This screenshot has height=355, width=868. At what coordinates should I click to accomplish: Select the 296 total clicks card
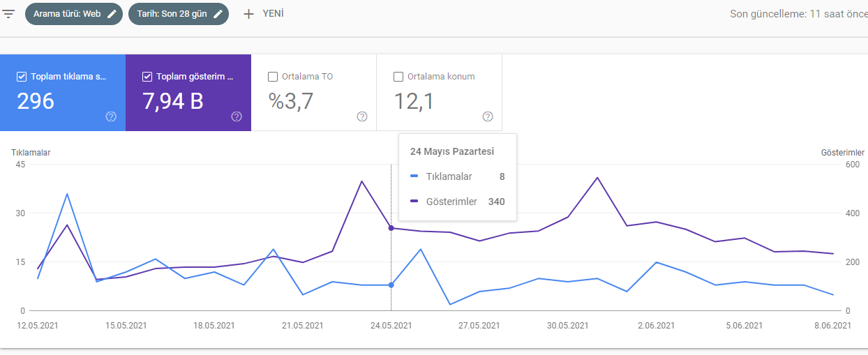pyautogui.click(x=63, y=93)
